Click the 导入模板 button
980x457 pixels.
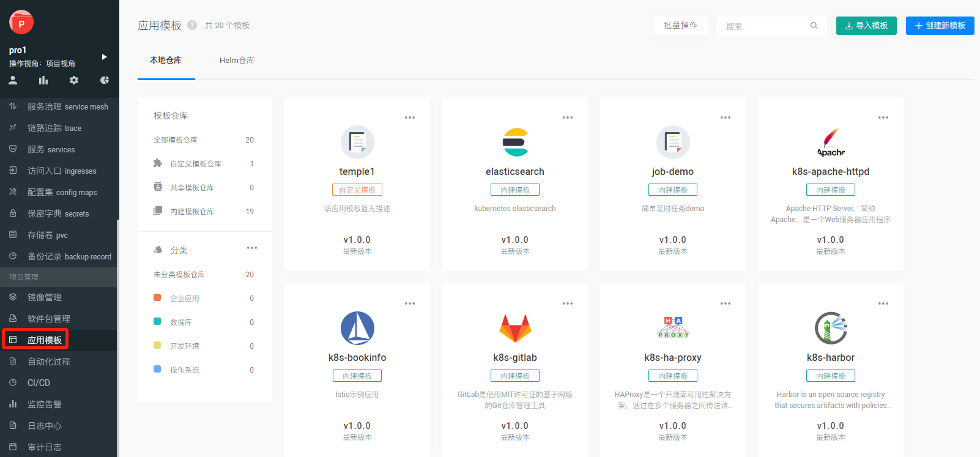[866, 26]
